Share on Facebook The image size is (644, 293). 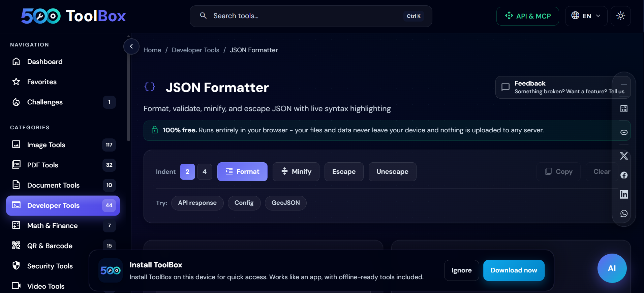coord(624,175)
